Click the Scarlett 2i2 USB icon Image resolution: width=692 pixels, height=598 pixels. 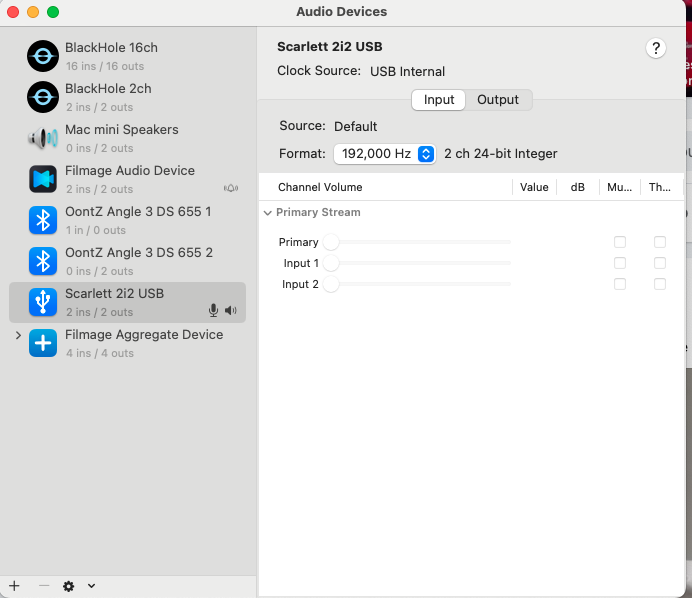pos(43,302)
